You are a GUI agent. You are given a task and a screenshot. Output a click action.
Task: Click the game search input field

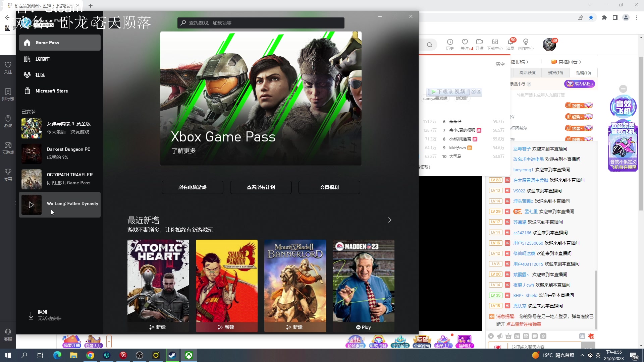pyautogui.click(x=261, y=23)
